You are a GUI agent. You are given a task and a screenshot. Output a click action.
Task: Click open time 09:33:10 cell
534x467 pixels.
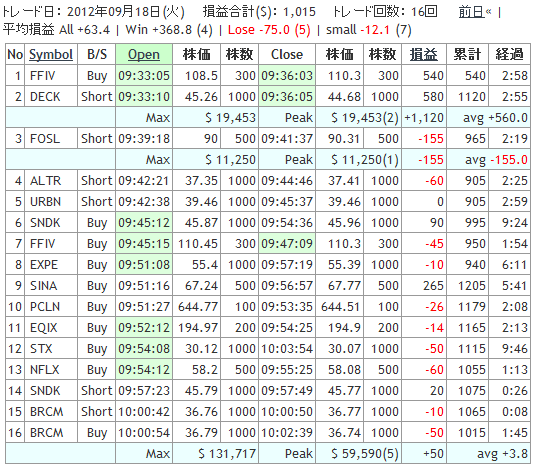pyautogui.click(x=144, y=97)
